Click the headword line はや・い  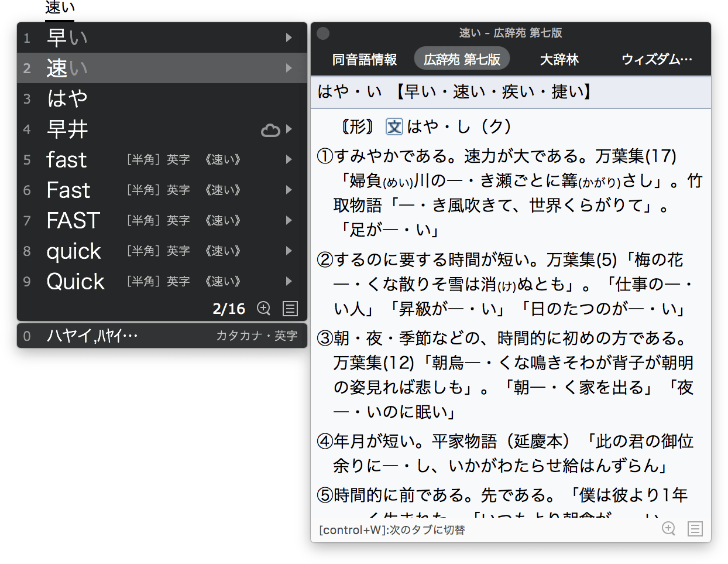pos(511,92)
